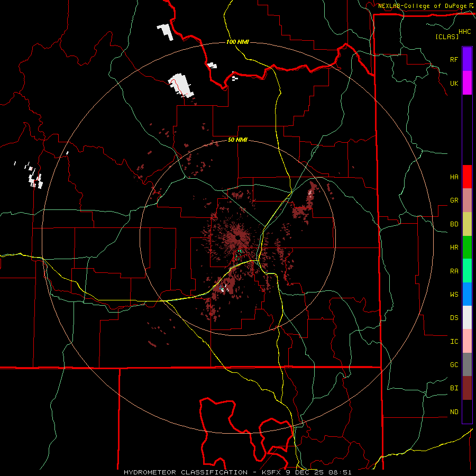Click the RF legend label
Screen dimensions: 476x476
pyautogui.click(x=454, y=59)
